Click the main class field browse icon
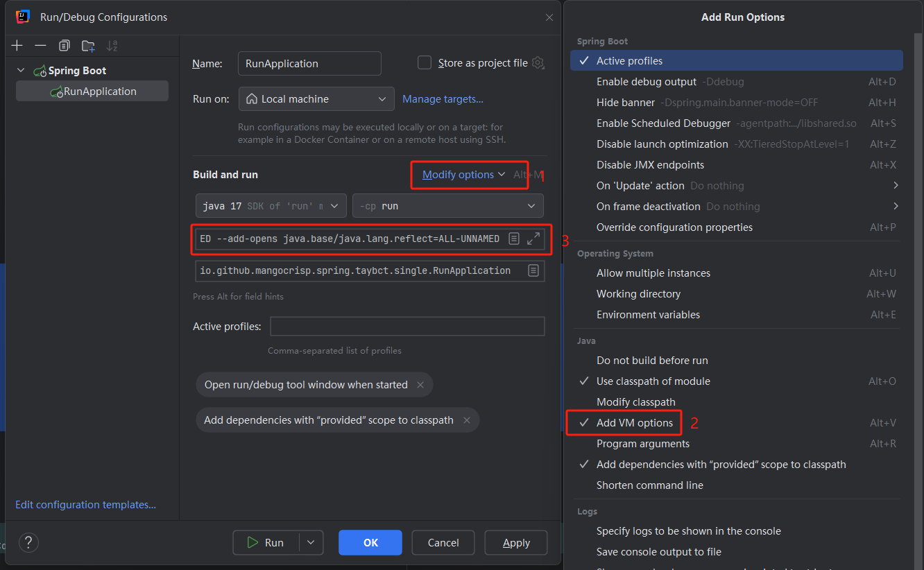This screenshot has height=570, width=924. tap(533, 270)
